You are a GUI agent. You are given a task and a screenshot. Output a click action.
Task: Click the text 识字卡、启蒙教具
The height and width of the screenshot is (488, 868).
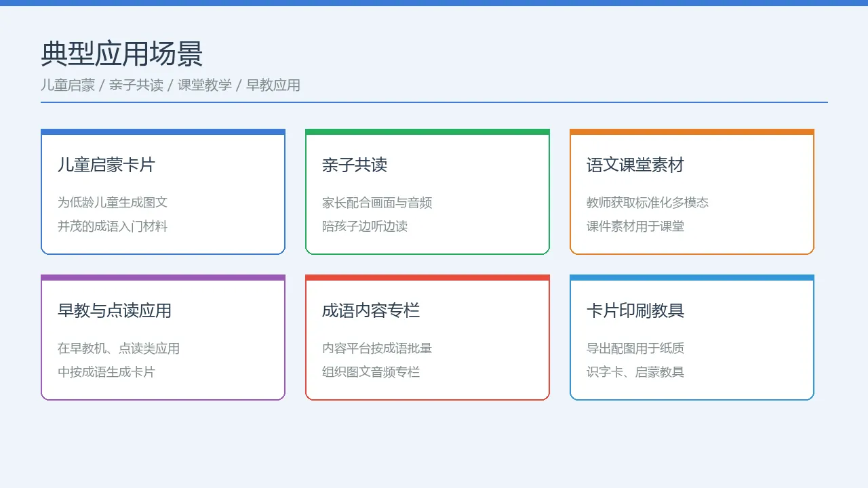pos(635,372)
